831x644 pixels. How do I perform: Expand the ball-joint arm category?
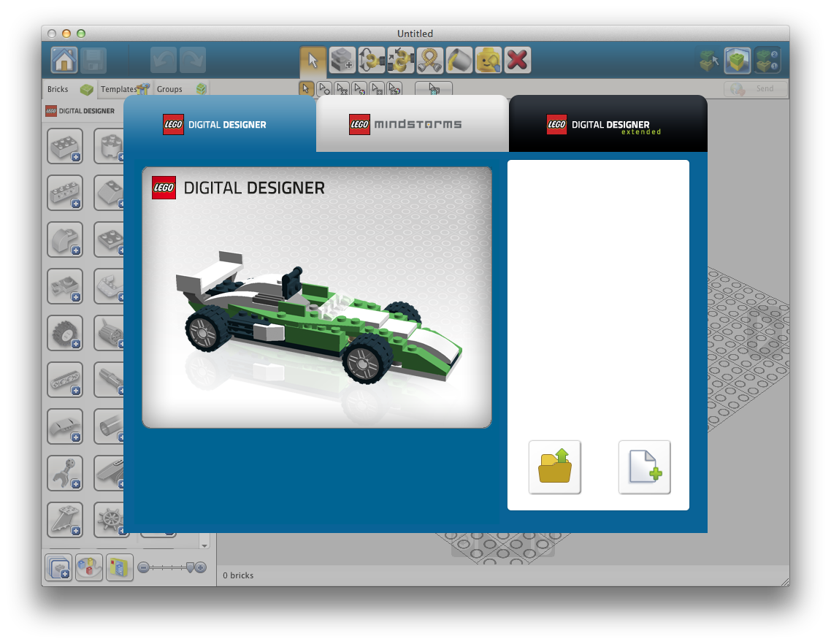tap(65, 473)
